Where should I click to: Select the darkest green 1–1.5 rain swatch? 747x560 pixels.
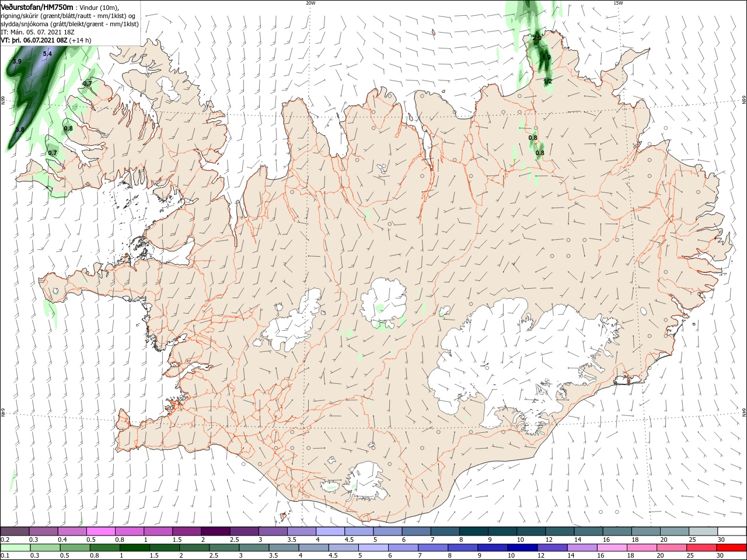point(135,548)
